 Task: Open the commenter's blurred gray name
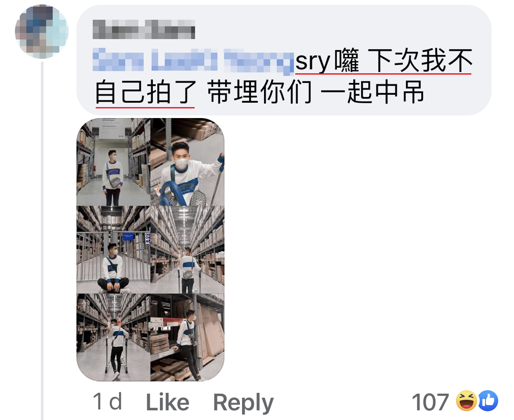(144, 29)
